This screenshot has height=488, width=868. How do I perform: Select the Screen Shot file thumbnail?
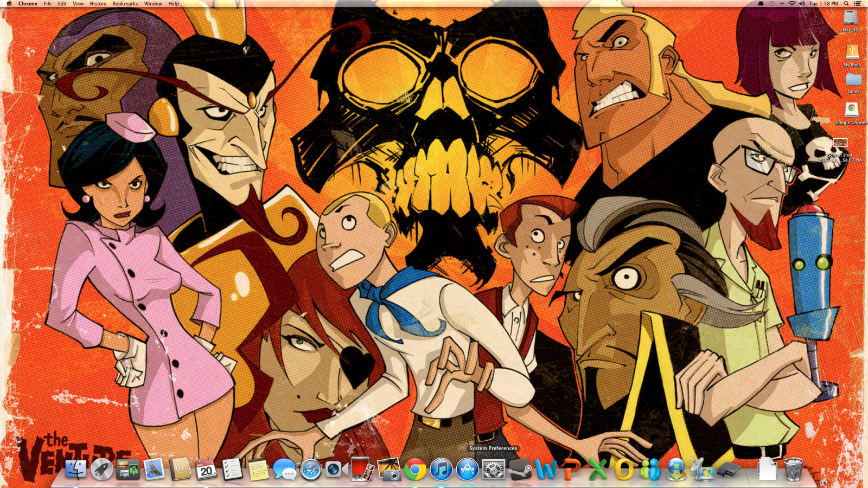(840, 143)
